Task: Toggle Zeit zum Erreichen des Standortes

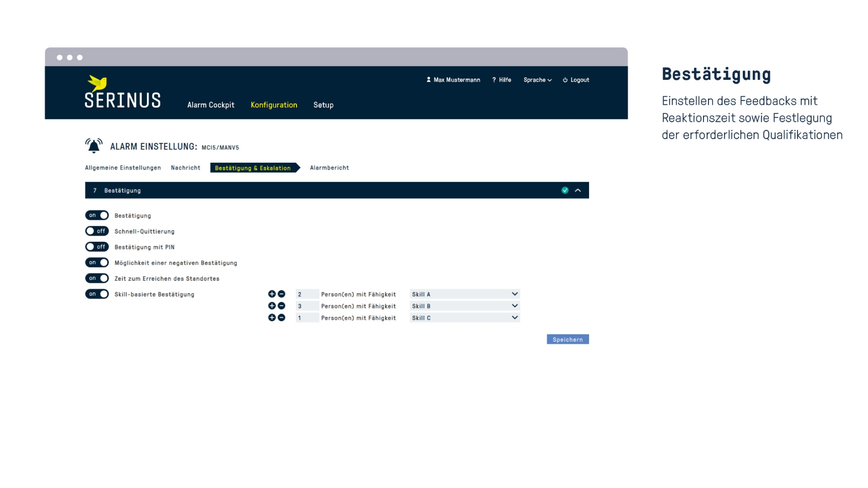Action: coord(97,278)
